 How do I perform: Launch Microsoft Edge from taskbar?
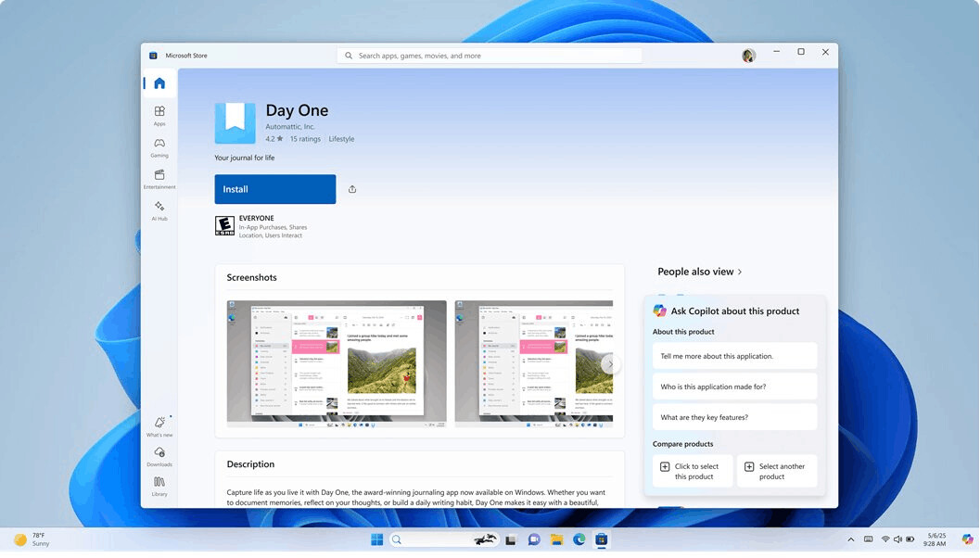[579, 539]
